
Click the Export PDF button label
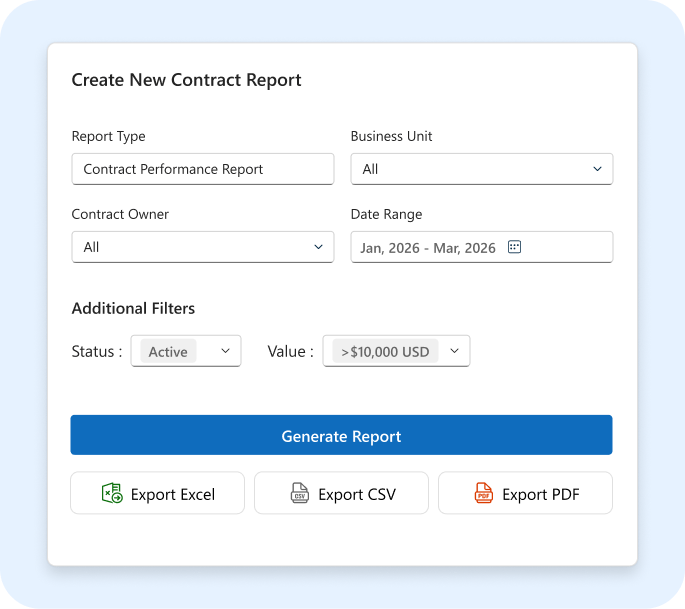[x=541, y=495]
